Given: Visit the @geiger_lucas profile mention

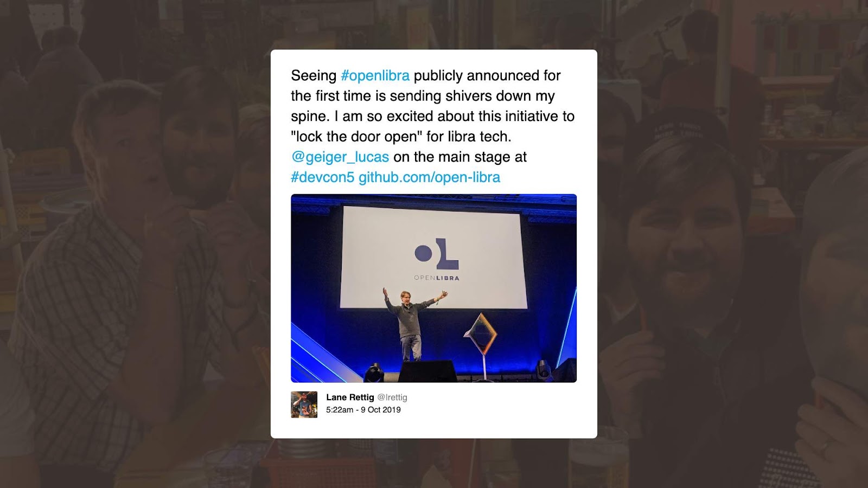Looking at the screenshot, I should (340, 157).
